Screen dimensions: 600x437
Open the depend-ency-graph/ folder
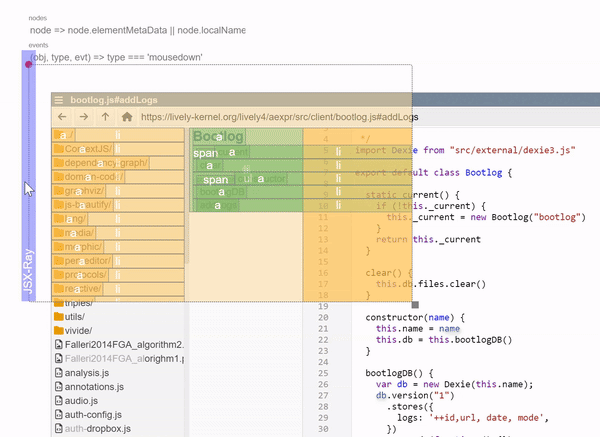pos(106,163)
